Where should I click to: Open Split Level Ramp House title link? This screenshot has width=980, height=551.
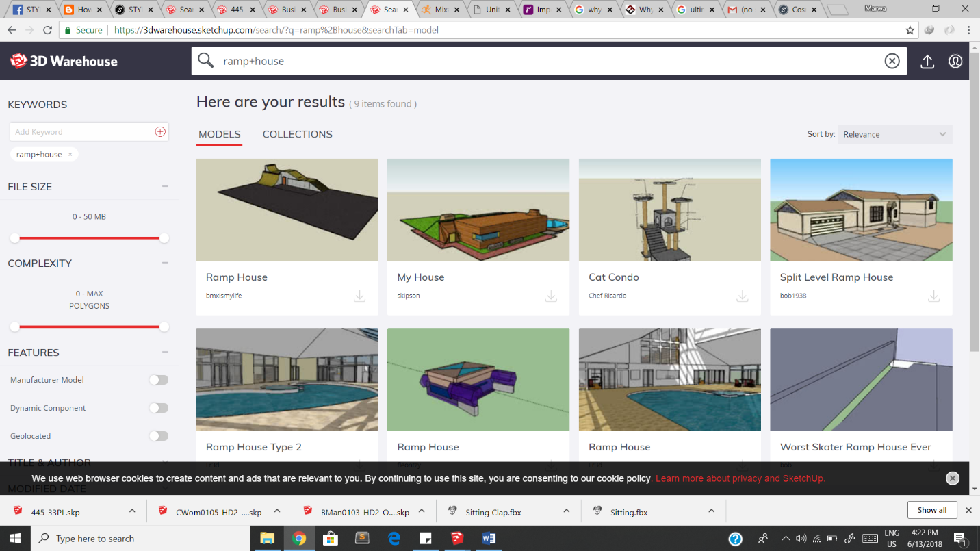(836, 277)
